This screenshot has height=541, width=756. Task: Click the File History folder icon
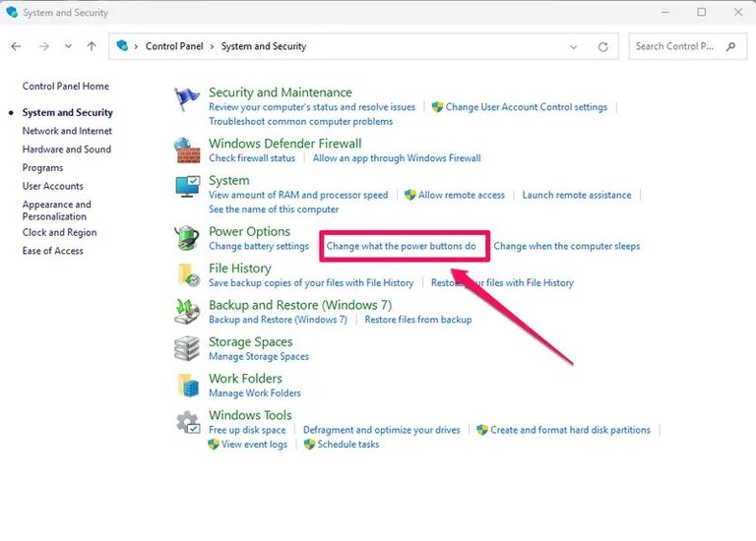pyautogui.click(x=187, y=274)
